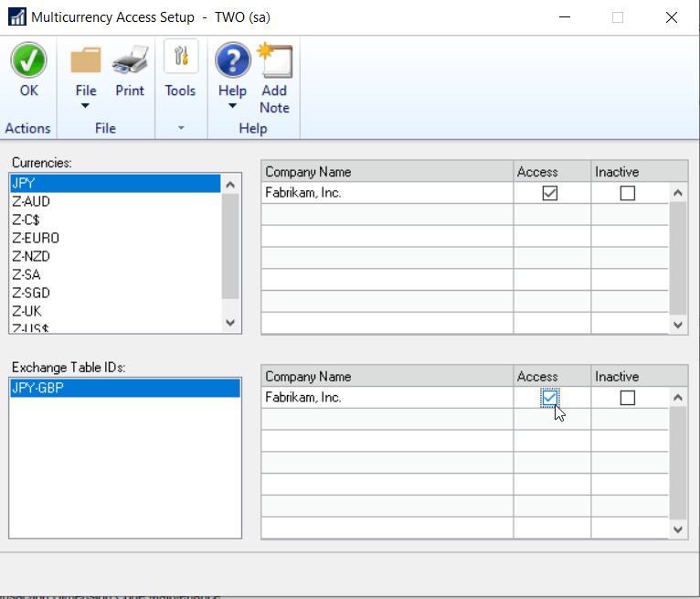Click the top grid scroll up arrow

tap(677, 193)
